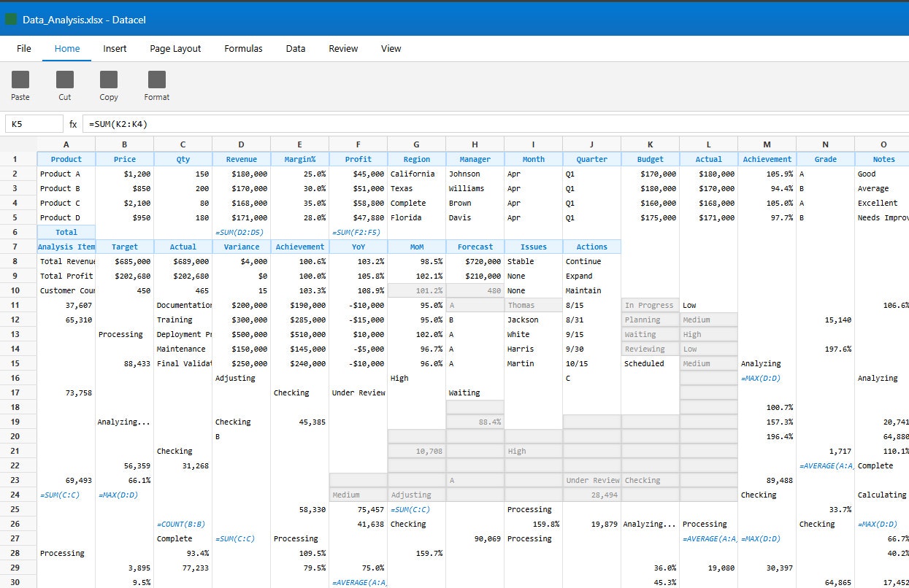Click the K5 name box
The image size is (909, 588).
pos(34,124)
